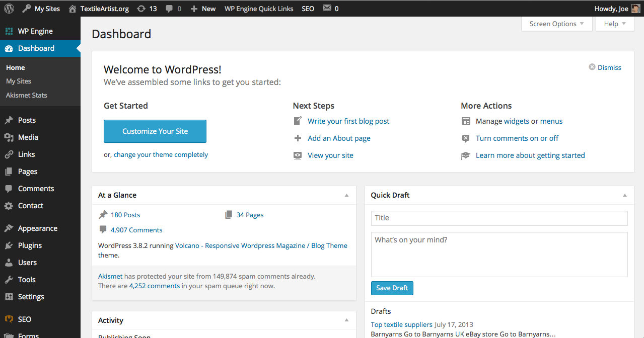The width and height of the screenshot is (644, 338).
Task: Open My Sites menu in admin bar
Action: (x=41, y=9)
